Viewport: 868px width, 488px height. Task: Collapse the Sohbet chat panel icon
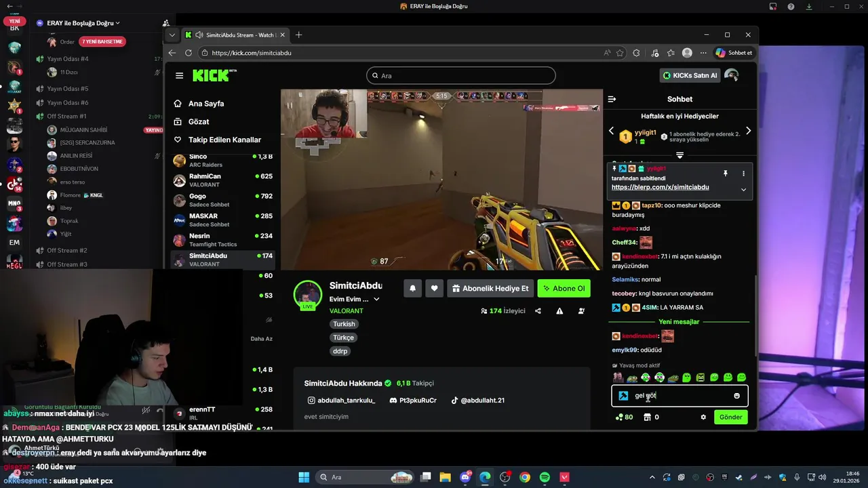pyautogui.click(x=612, y=99)
